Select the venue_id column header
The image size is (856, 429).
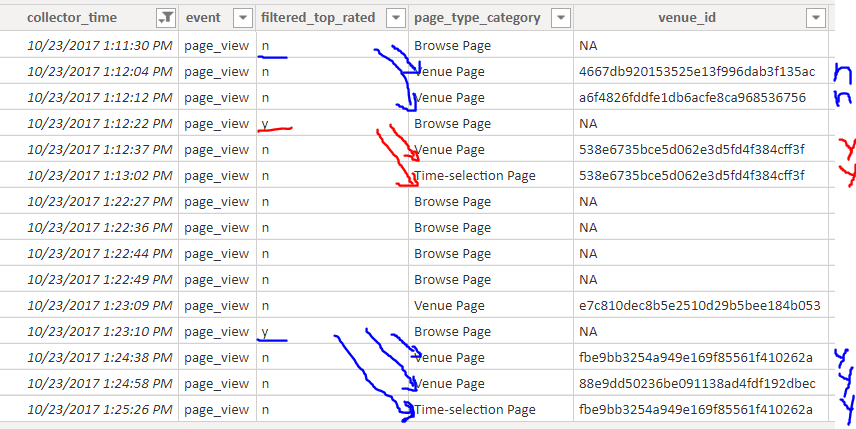686,18
